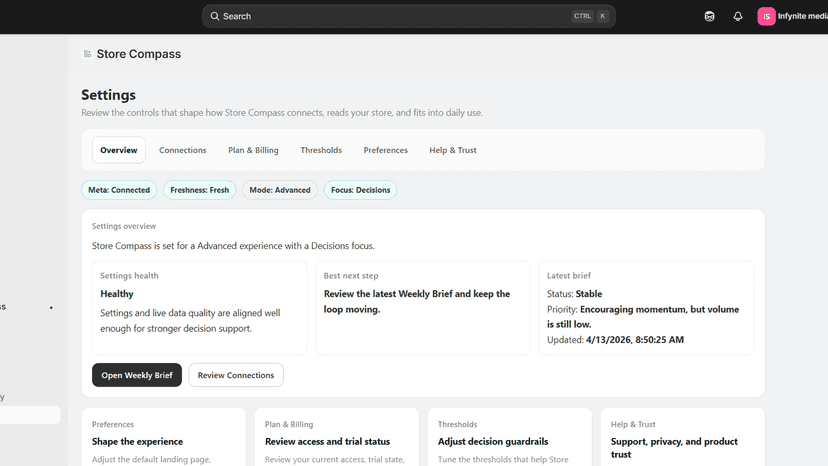Click the Focus: Decisions chip
This screenshot has height=466, width=828.
361,190
